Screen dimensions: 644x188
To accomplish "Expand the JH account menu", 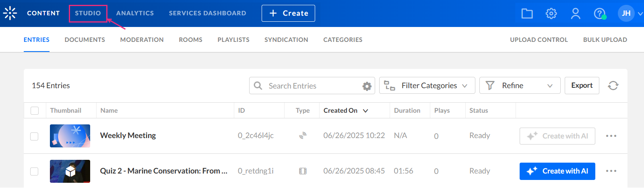I will pos(630,14).
